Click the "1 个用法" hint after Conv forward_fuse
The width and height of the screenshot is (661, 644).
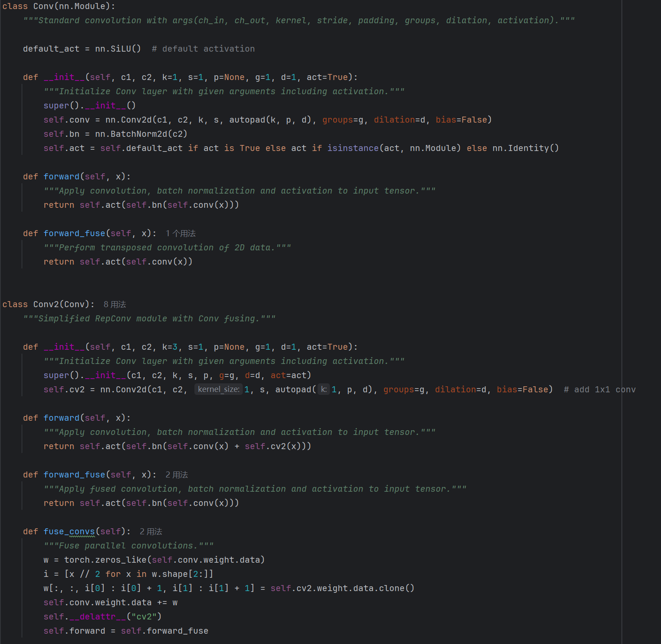click(181, 234)
